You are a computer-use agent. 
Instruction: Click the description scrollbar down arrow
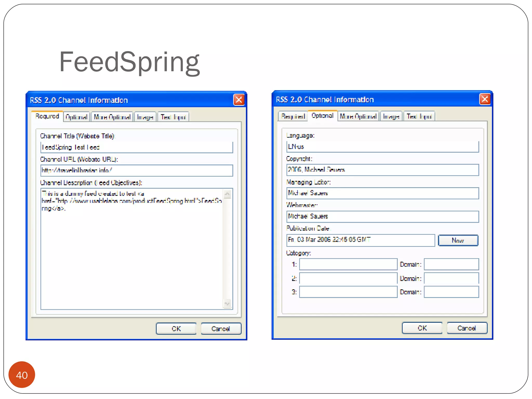pos(227,303)
